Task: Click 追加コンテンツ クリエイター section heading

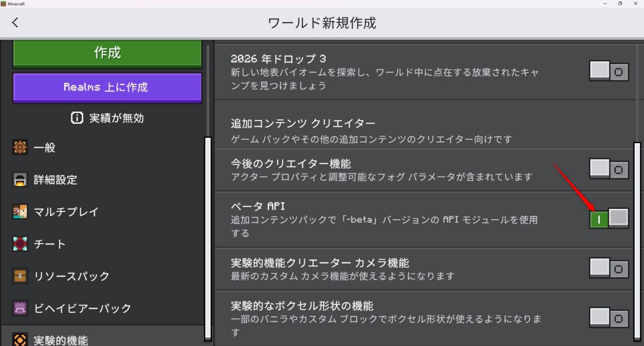Action: 303,123
